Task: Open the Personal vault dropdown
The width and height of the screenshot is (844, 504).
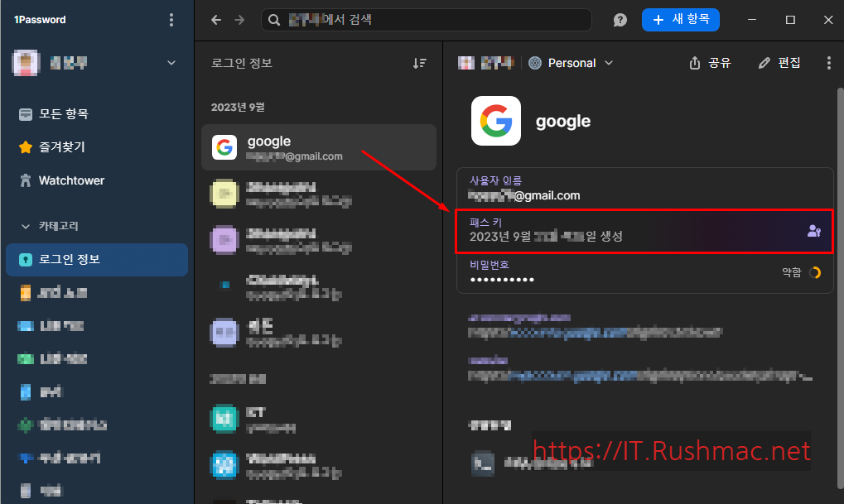Action: click(x=571, y=62)
